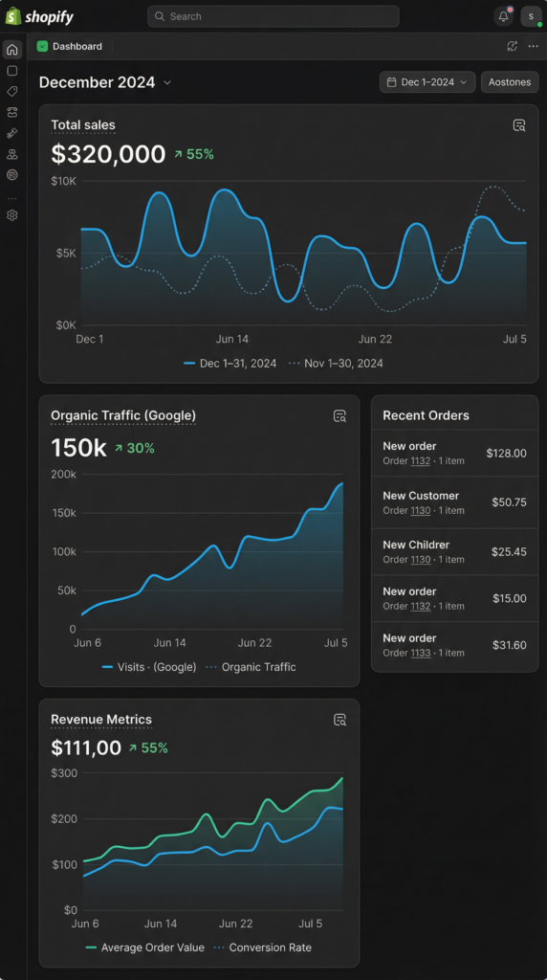Click the Total sales heading
The image size is (547, 980).
tap(83, 125)
